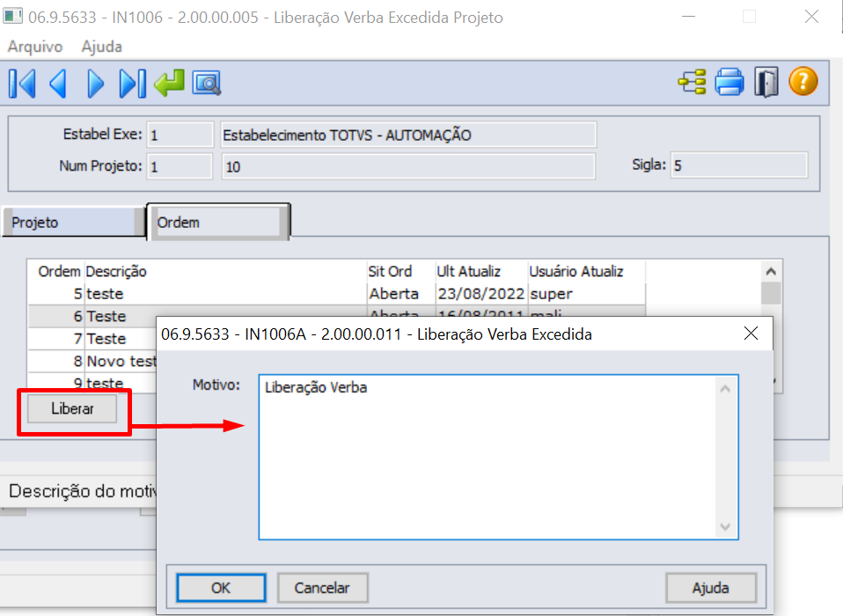Select the Ordem tab

click(x=218, y=222)
